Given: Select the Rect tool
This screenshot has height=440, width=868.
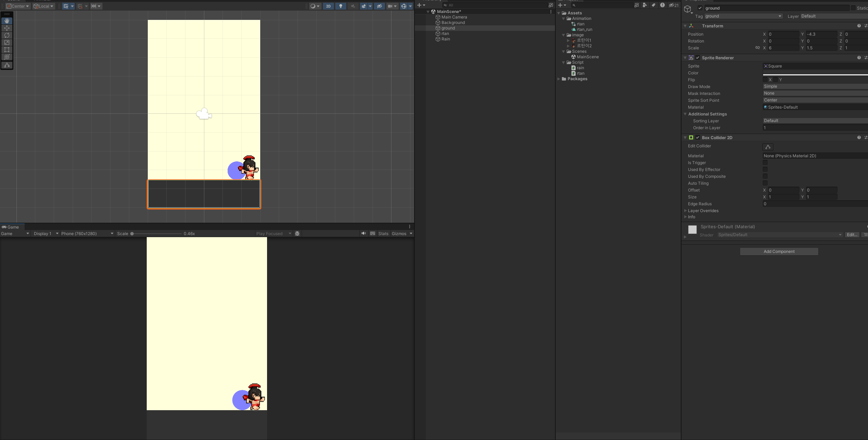Looking at the screenshot, I should click(x=7, y=50).
